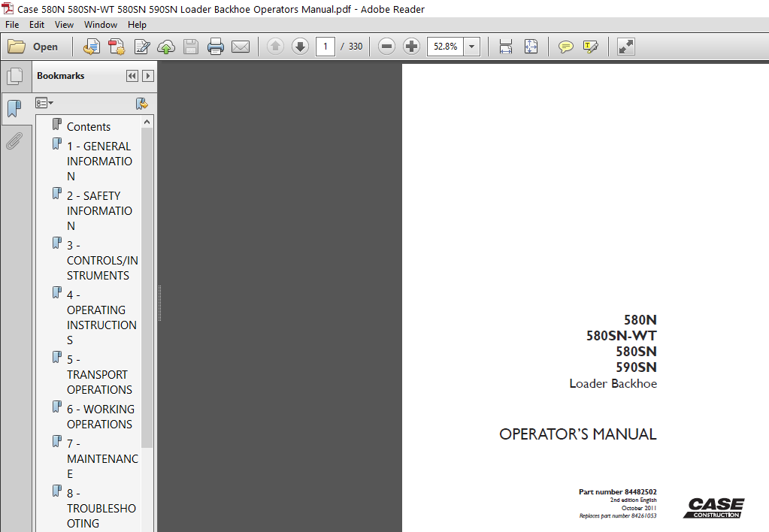Switch to read mode expand icon
This screenshot has height=532, width=769.
pos(625,47)
